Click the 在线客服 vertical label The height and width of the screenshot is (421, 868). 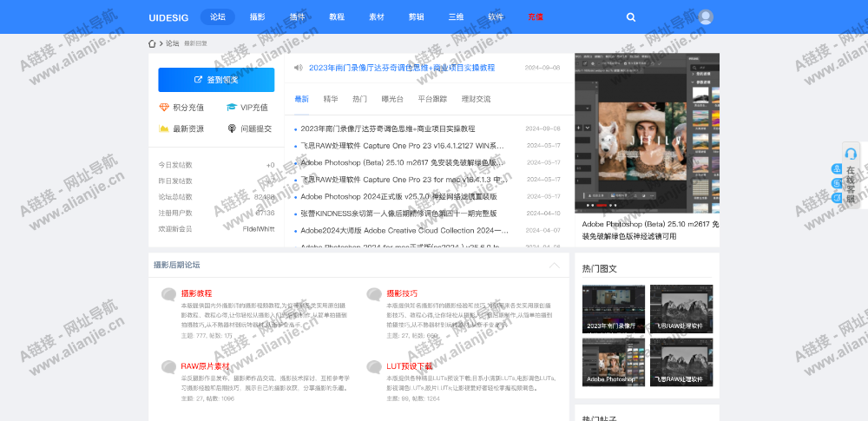coord(851,185)
